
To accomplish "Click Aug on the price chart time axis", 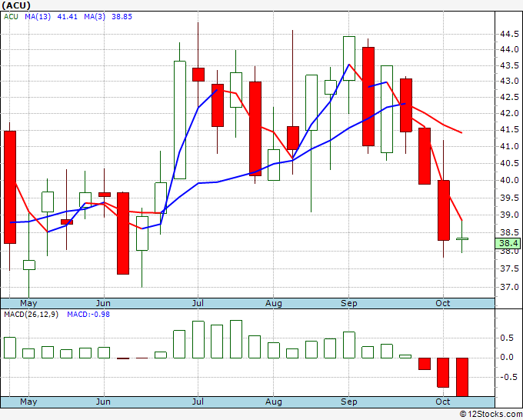I will click(274, 304).
